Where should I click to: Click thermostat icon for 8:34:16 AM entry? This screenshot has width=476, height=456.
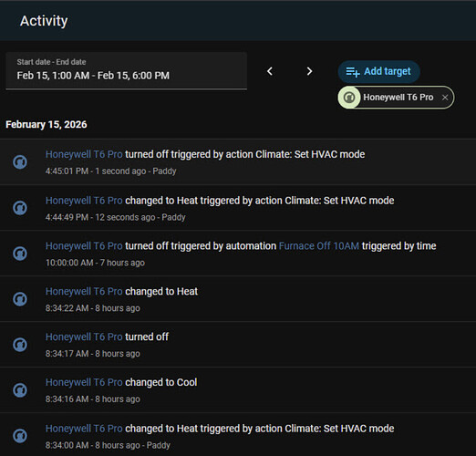[x=20, y=390]
